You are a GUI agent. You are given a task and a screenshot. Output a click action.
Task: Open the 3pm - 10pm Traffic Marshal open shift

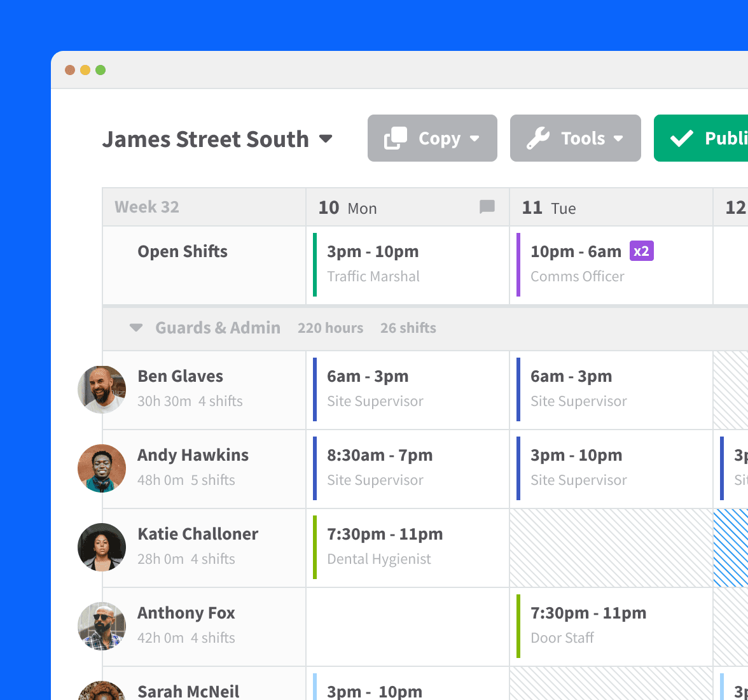[407, 264]
